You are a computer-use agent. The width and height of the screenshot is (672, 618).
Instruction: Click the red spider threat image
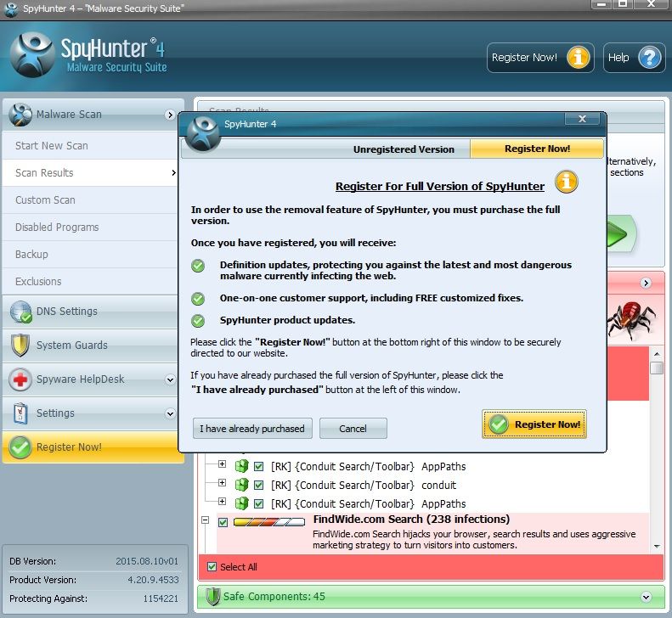pyautogui.click(x=631, y=319)
